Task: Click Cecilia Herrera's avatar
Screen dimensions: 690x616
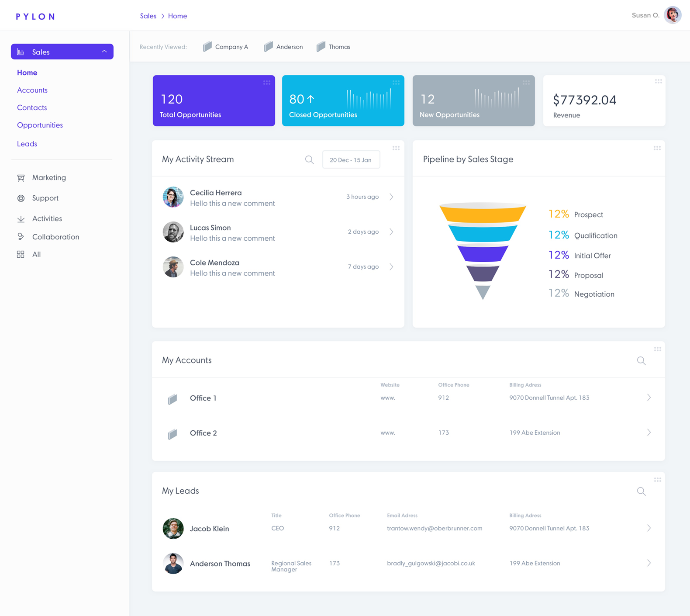Action: click(x=173, y=197)
